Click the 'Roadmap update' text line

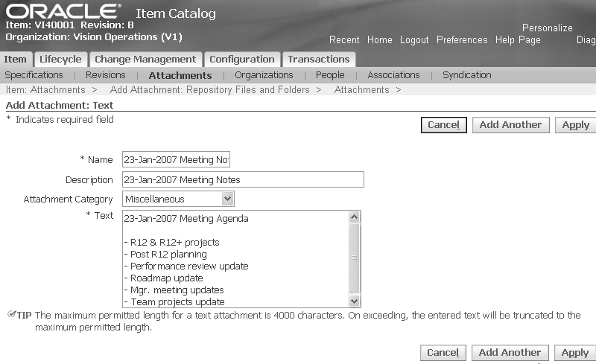(x=163, y=278)
